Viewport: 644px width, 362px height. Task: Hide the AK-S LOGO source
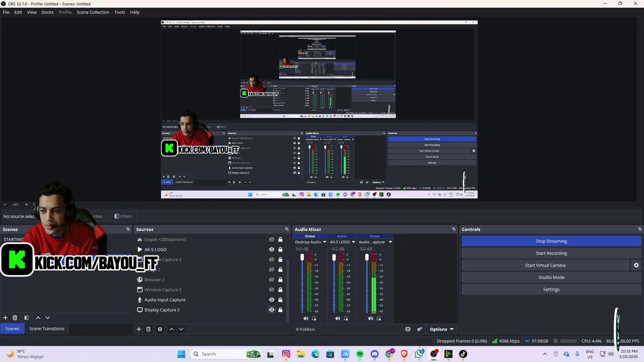coord(272,249)
